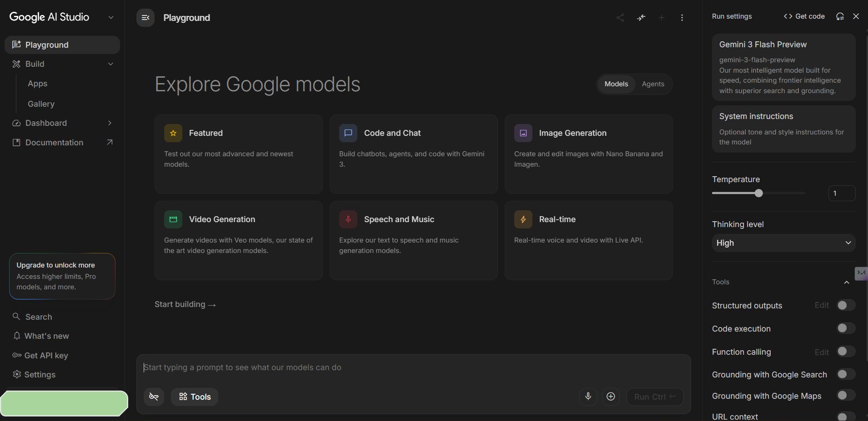868x421 pixels.
Task: Open Gallery under Build
Action: click(x=41, y=104)
